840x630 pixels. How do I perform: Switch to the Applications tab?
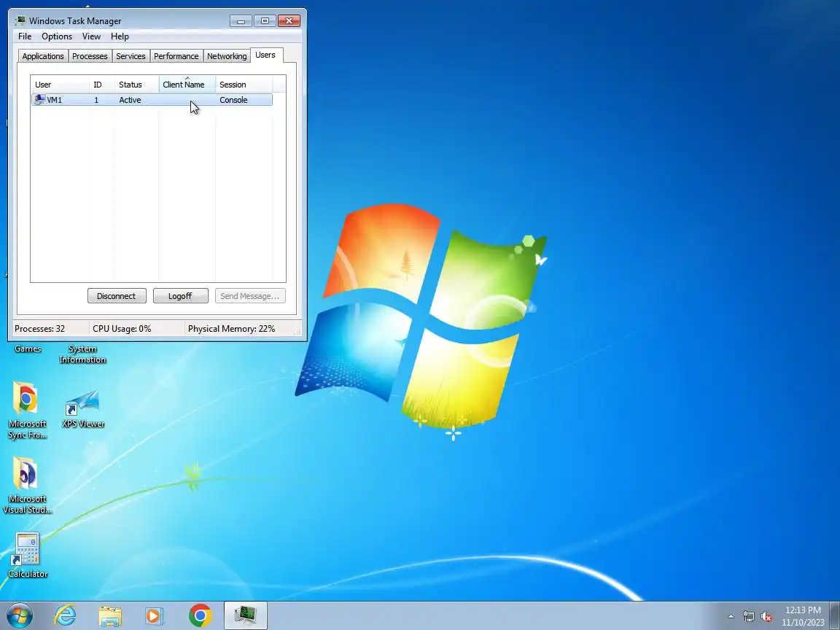[x=43, y=56]
